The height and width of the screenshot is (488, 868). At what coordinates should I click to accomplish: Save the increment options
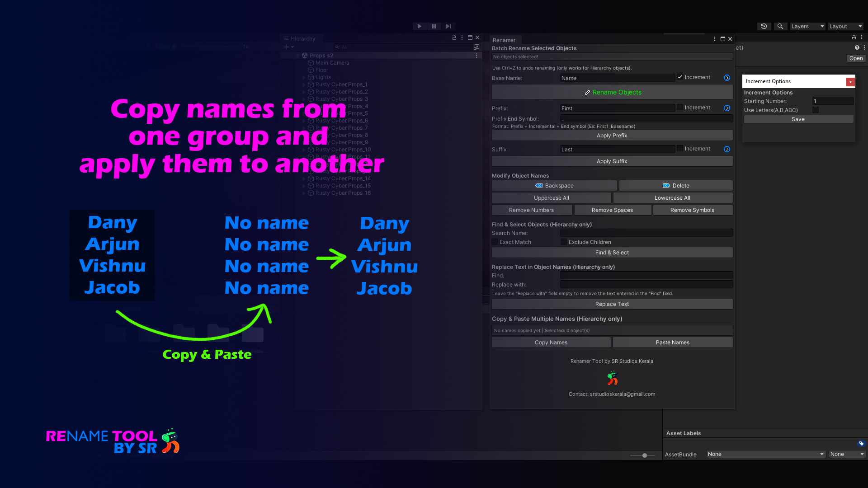coord(798,119)
